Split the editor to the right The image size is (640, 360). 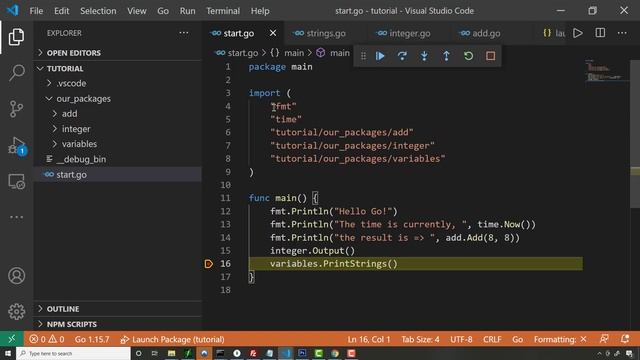(x=600, y=33)
